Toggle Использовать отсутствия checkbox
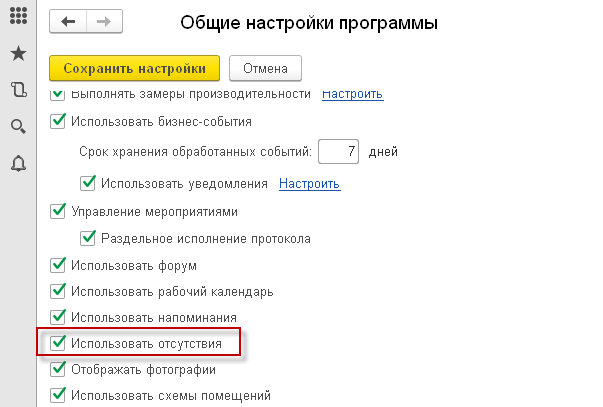Viewport: 603px width, 407px height. pyautogui.click(x=57, y=343)
